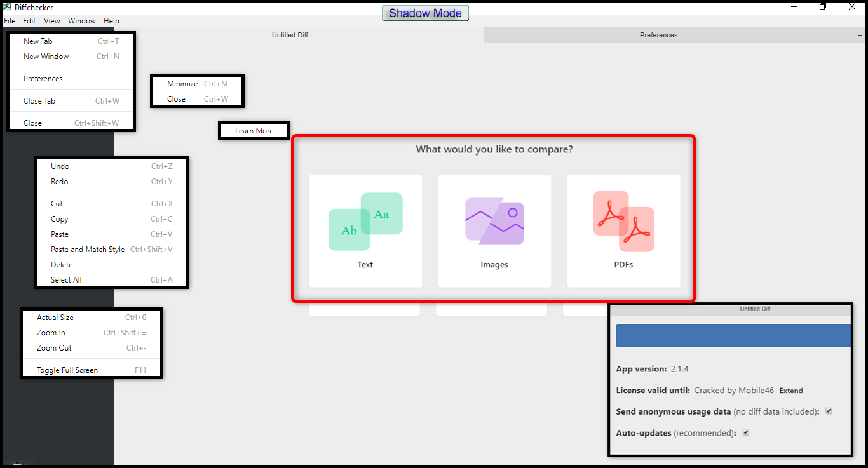Click the Shadow Mode button
The height and width of the screenshot is (468, 868).
tap(425, 13)
